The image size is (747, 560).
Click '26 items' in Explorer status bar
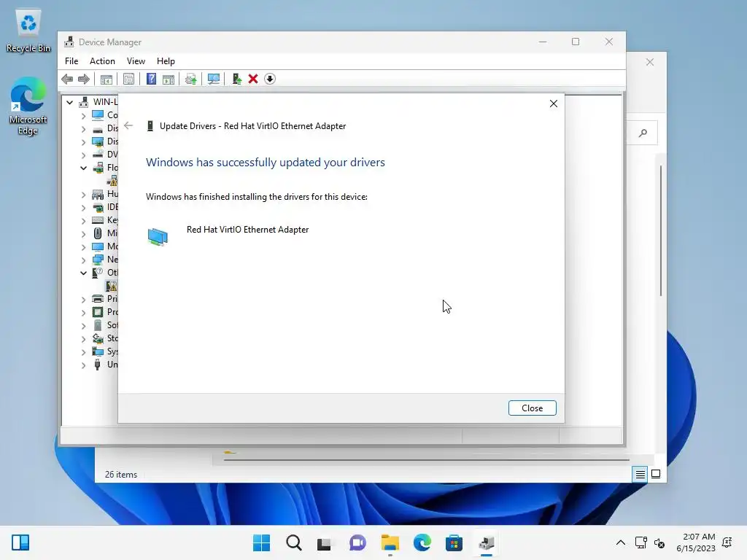[121, 475]
